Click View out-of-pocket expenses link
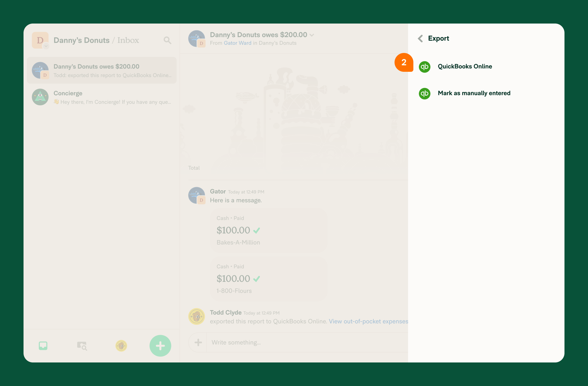The height and width of the screenshot is (386, 588). [368, 321]
